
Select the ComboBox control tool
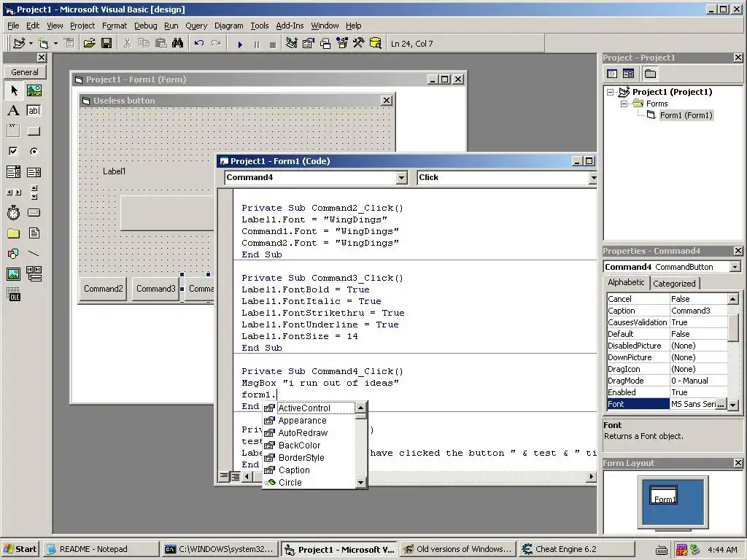(x=13, y=172)
